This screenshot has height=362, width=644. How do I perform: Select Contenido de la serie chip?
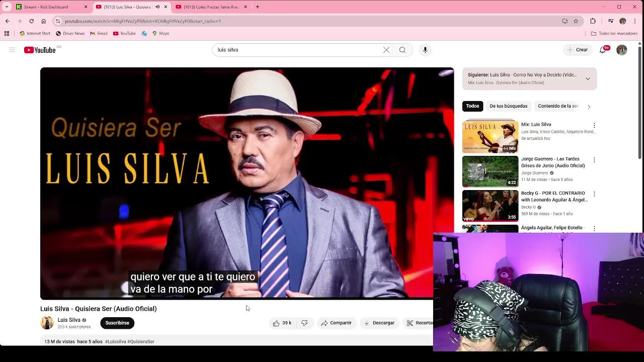pyautogui.click(x=558, y=106)
